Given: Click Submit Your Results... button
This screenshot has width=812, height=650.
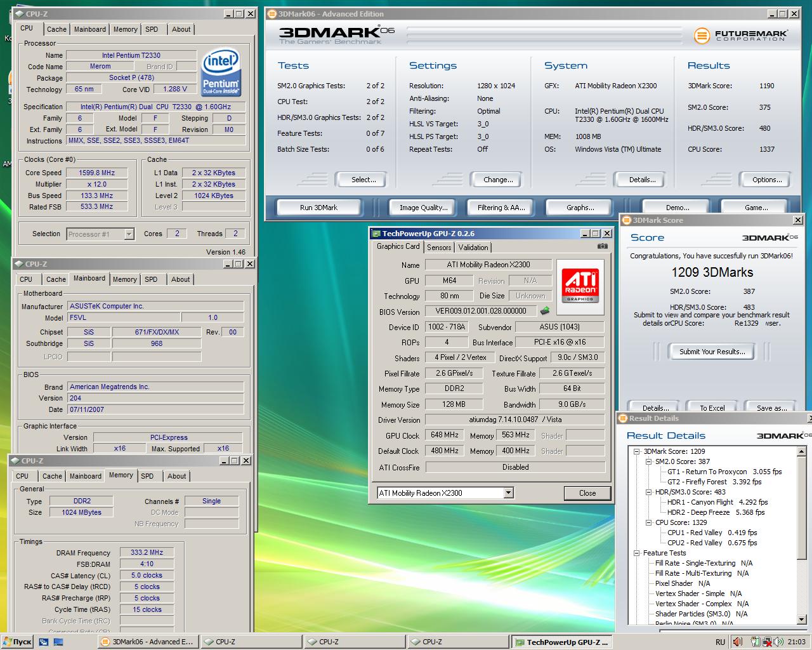Looking at the screenshot, I should tap(712, 352).
